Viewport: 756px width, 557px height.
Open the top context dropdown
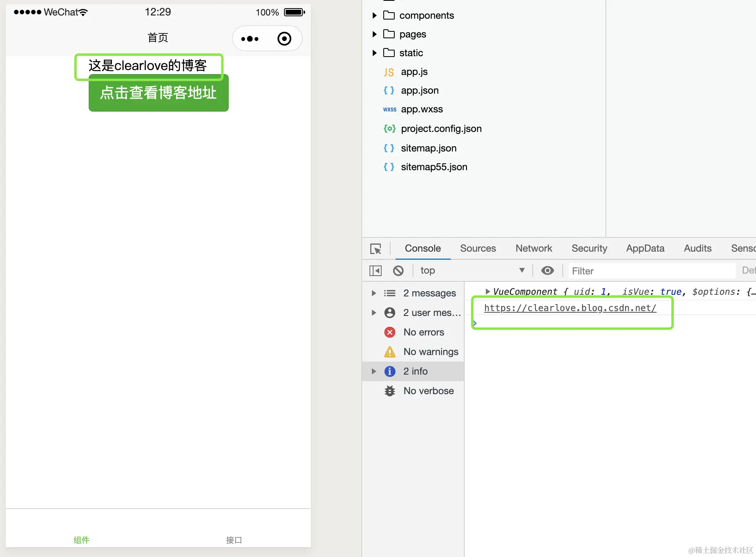pos(472,270)
